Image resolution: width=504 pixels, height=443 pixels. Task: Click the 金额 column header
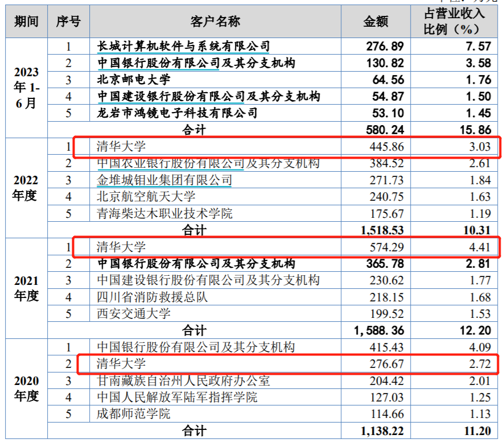[x=375, y=22]
